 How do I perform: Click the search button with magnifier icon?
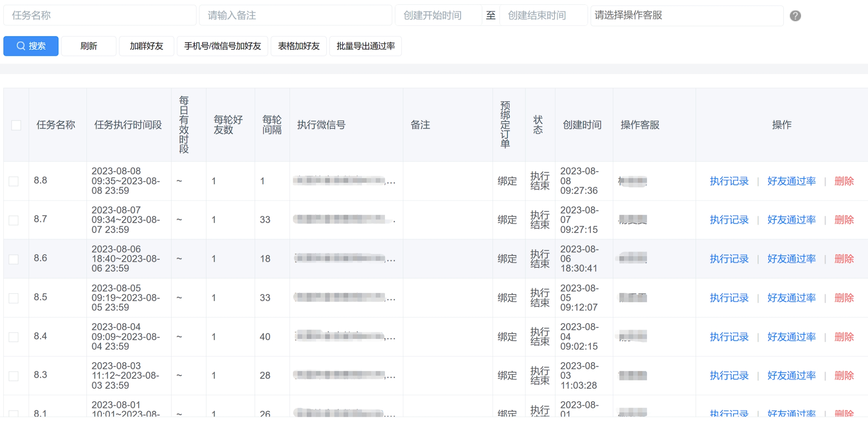click(x=31, y=46)
